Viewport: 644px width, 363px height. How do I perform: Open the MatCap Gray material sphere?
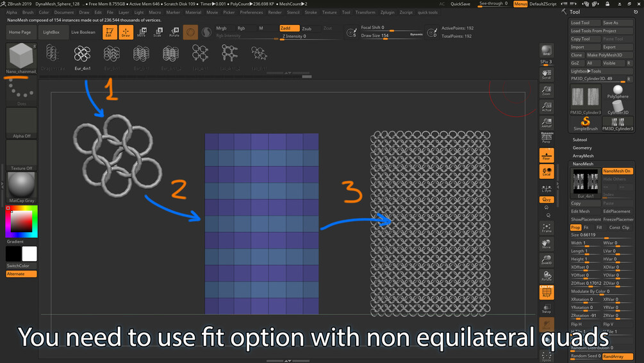[x=21, y=187]
